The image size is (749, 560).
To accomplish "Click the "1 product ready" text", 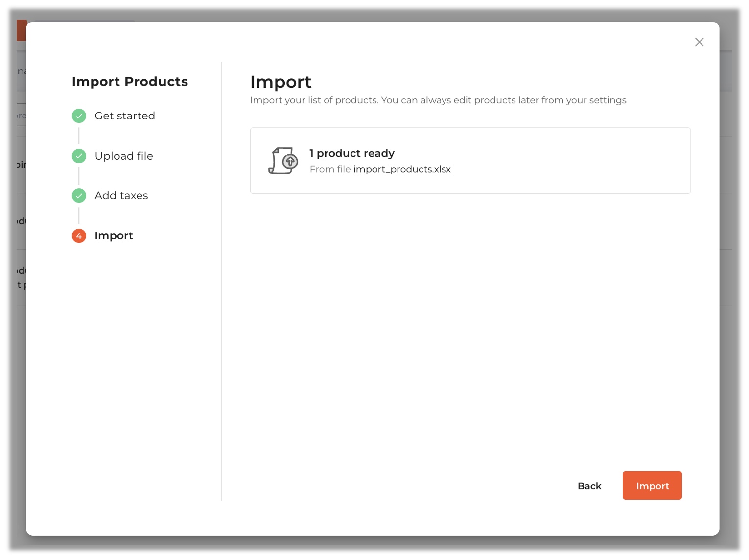I will pos(352,154).
